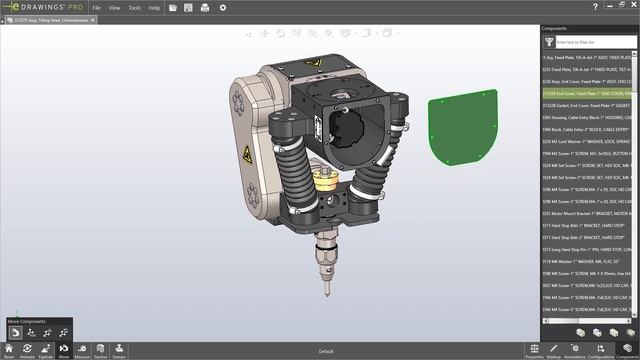Select Hard Stop Brkt-2 row
This screenshot has width=640, height=360.
[x=587, y=237]
